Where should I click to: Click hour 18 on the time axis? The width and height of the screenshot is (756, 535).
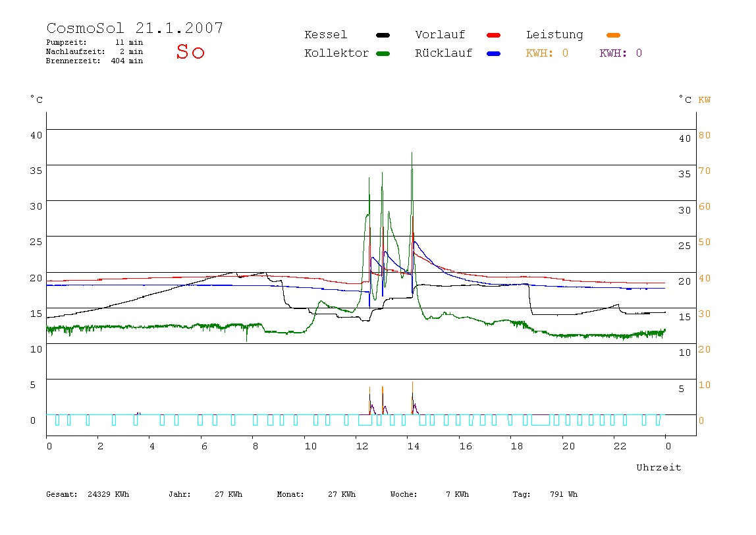click(x=517, y=446)
